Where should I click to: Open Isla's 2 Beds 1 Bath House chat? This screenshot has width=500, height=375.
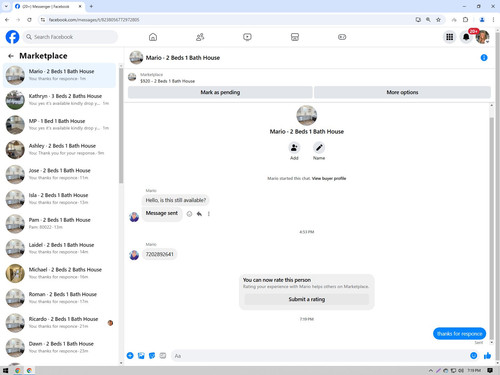point(59,199)
